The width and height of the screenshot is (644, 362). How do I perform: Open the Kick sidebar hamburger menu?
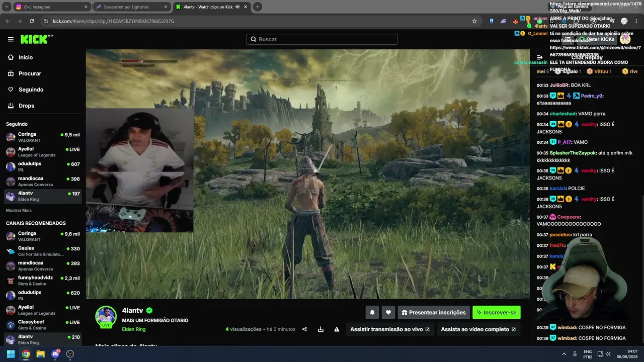coord(11,39)
